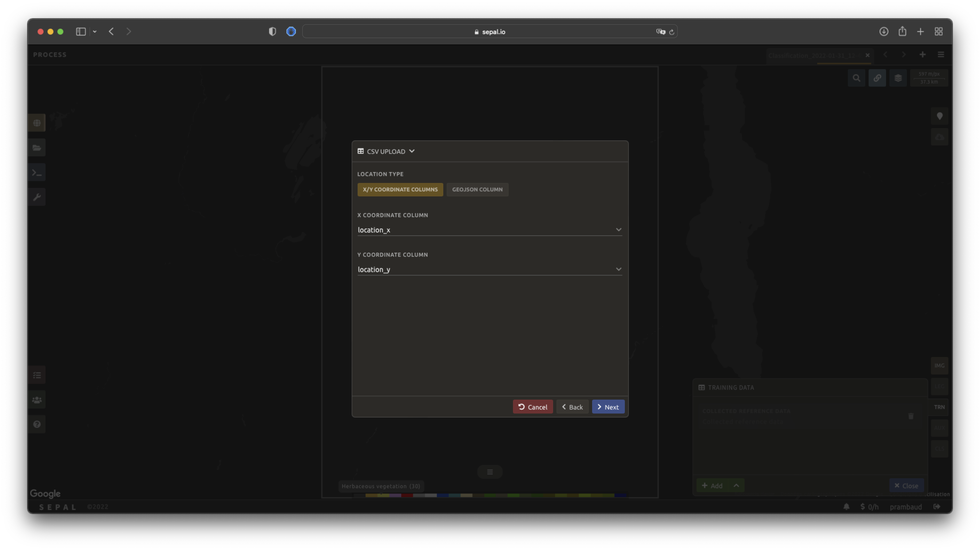
Task: Open the Terminal sidebar icon
Action: (x=37, y=173)
